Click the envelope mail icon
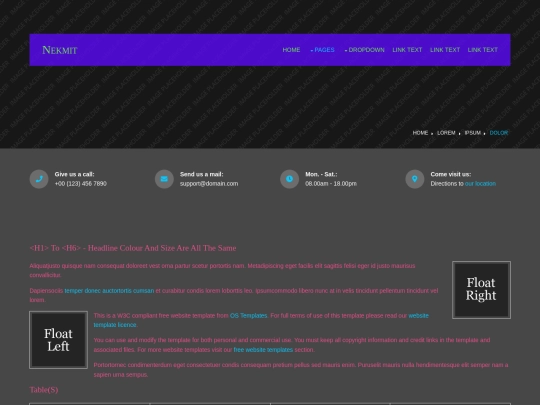 coord(164,179)
